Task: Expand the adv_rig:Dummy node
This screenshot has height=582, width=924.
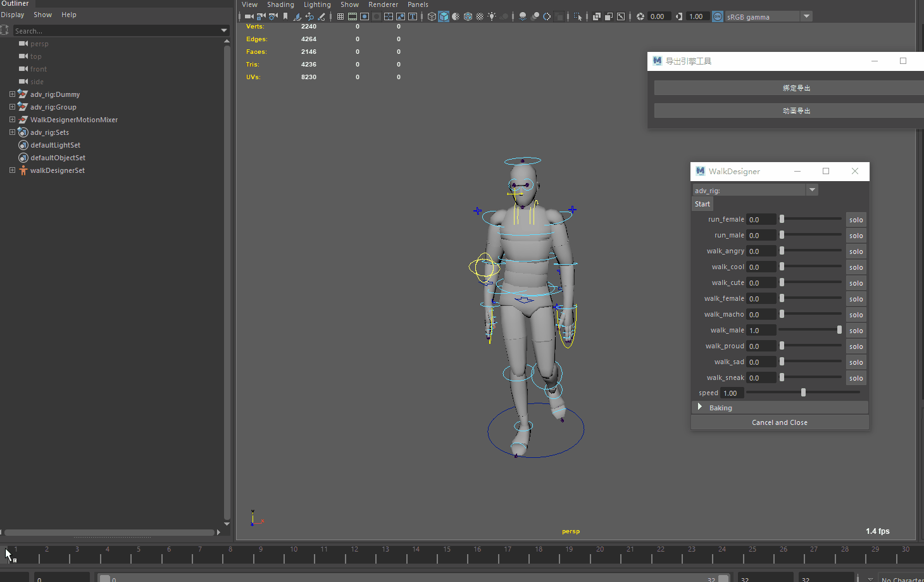Action: [x=12, y=94]
